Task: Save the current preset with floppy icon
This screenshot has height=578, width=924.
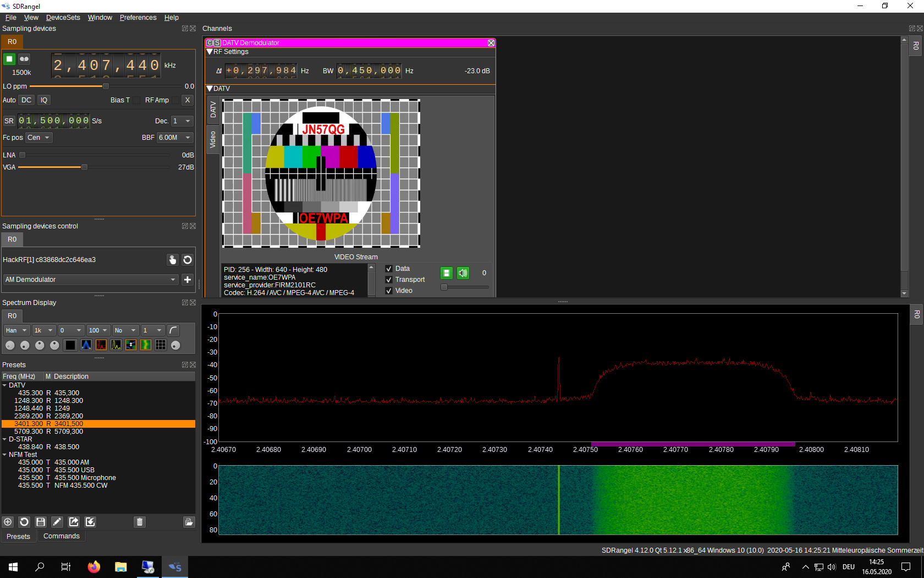Action: click(x=41, y=522)
